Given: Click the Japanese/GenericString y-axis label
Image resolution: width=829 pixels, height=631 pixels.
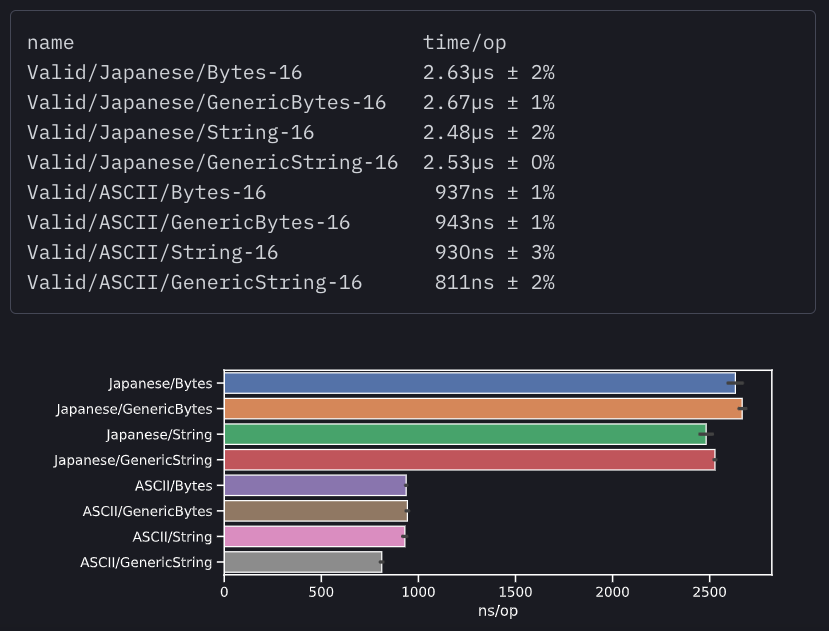Looking at the screenshot, I should 133,460.
